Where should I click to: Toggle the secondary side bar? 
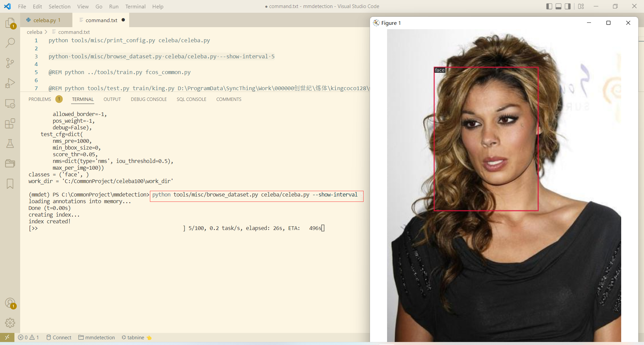tap(568, 6)
